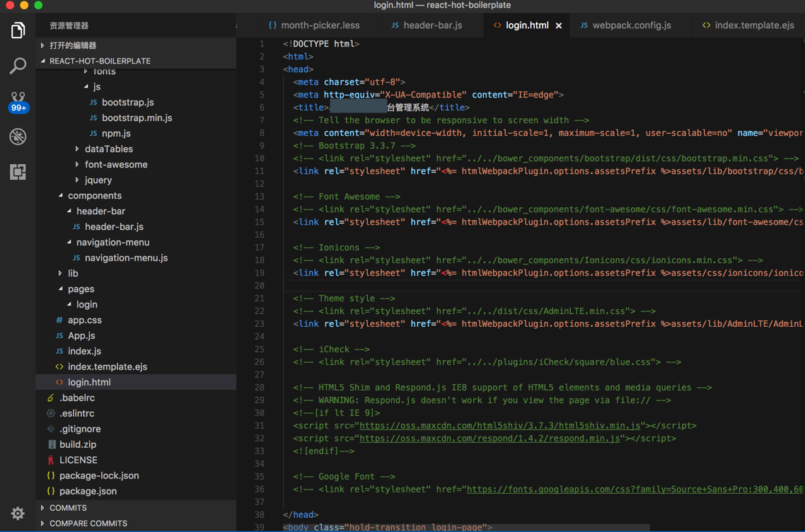The image size is (805, 532).
Task: Open the Explorer view in activity bar
Action: coord(18,30)
